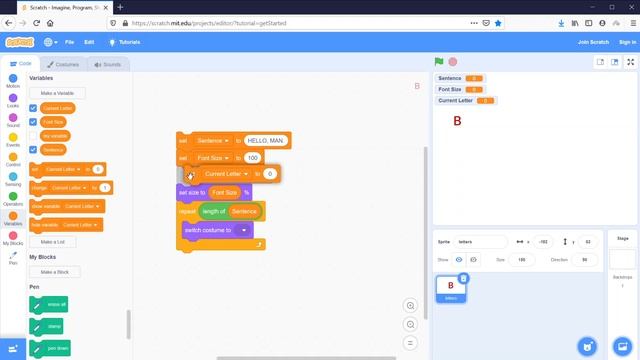This screenshot has width=640, height=360.
Task: Switch to the Costumes tab
Action: [63, 64]
